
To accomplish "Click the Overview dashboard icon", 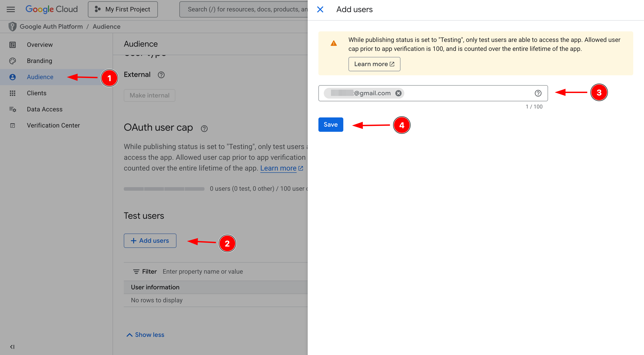I will tap(13, 45).
